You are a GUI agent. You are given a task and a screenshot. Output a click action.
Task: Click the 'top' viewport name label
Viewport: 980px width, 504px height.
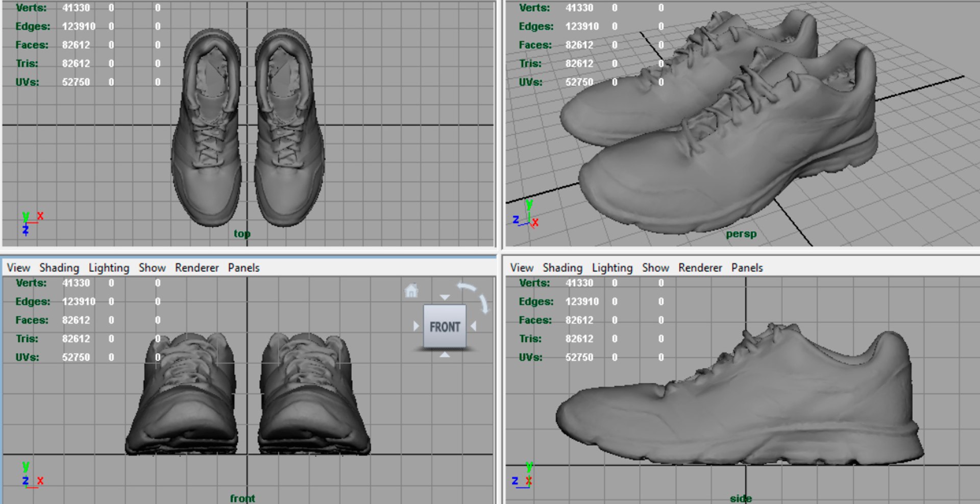pyautogui.click(x=242, y=234)
